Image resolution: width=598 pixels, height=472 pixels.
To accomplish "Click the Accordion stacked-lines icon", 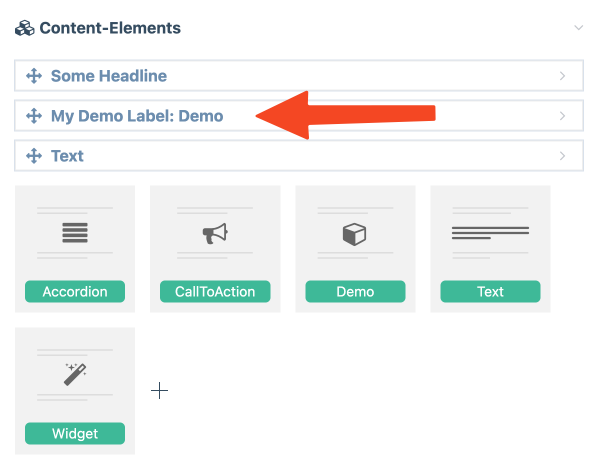I will (75, 233).
